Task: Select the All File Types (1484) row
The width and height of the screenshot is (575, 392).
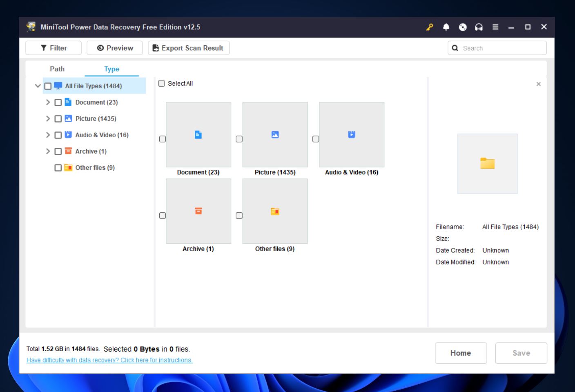Action: point(94,86)
